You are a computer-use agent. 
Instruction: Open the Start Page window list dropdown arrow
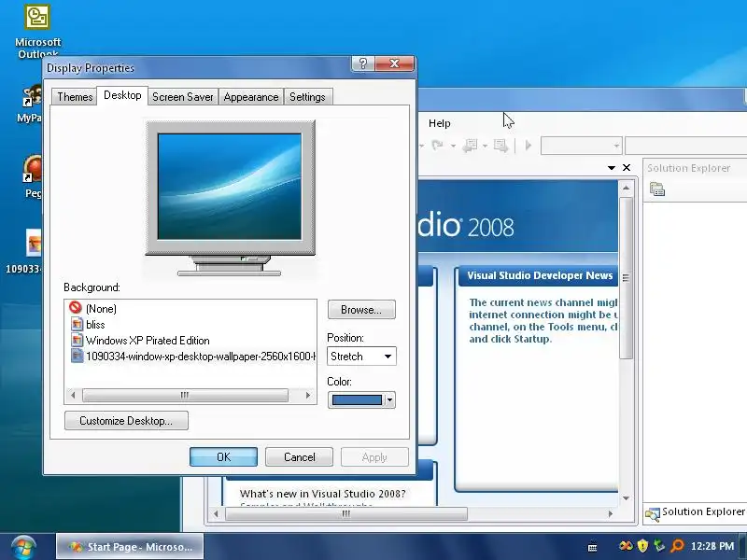point(612,168)
